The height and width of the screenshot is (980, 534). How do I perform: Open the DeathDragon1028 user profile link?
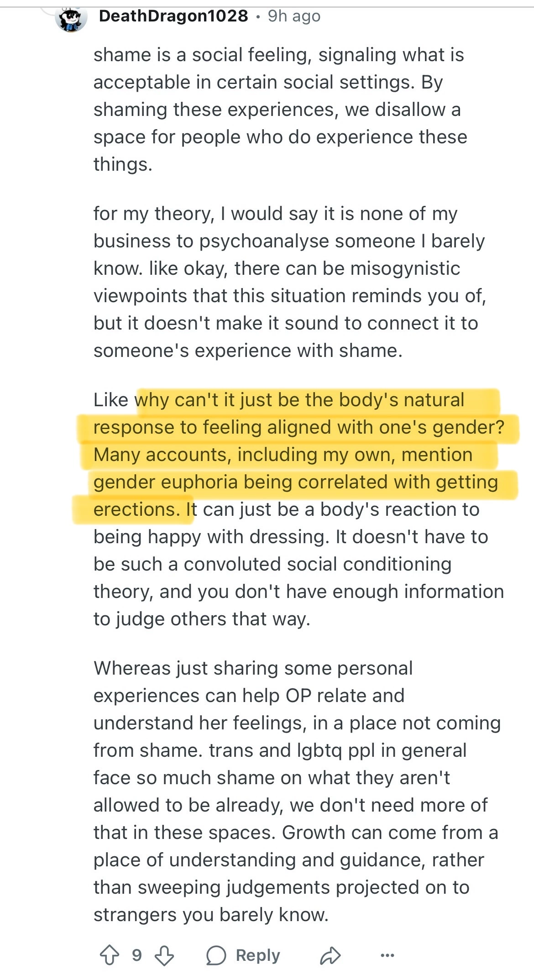[173, 16]
